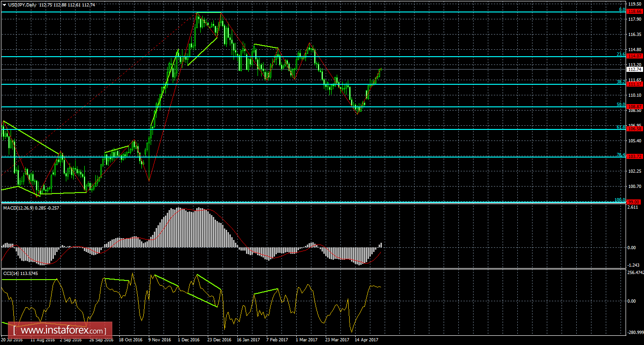This screenshot has width=644, height=345.
Task: Select the 23.6 Fibonacci level label
Action: 621,54
